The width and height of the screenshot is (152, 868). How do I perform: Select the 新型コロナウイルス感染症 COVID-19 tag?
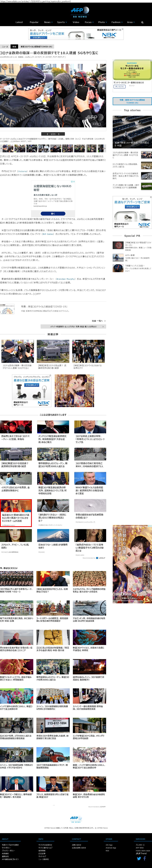(36, 47)
